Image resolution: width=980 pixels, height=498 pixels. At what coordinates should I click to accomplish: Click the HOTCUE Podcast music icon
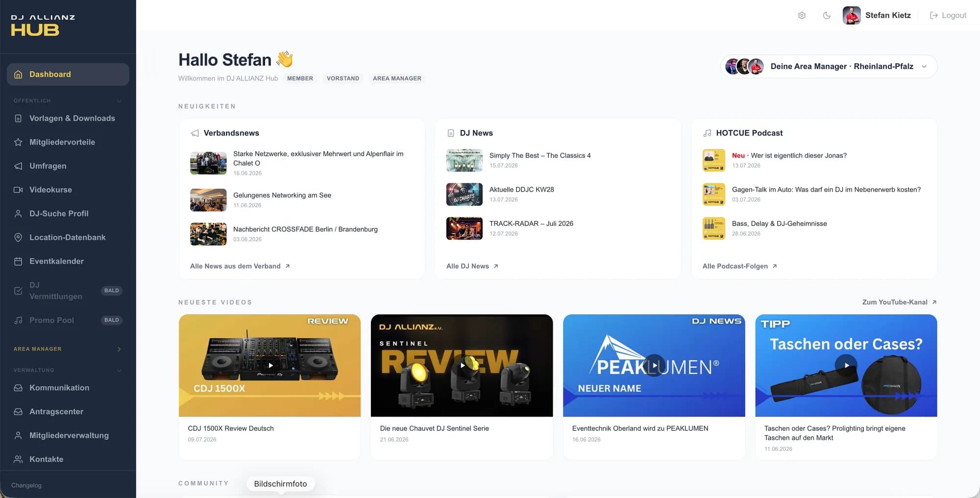[707, 133]
